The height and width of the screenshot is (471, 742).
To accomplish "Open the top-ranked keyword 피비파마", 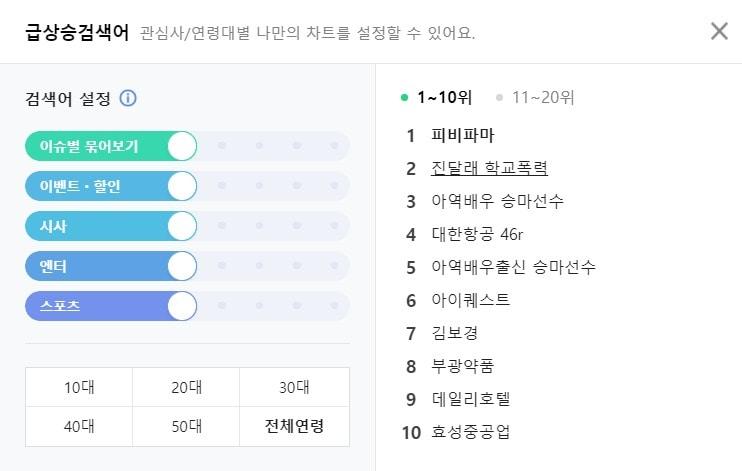I will (462, 135).
